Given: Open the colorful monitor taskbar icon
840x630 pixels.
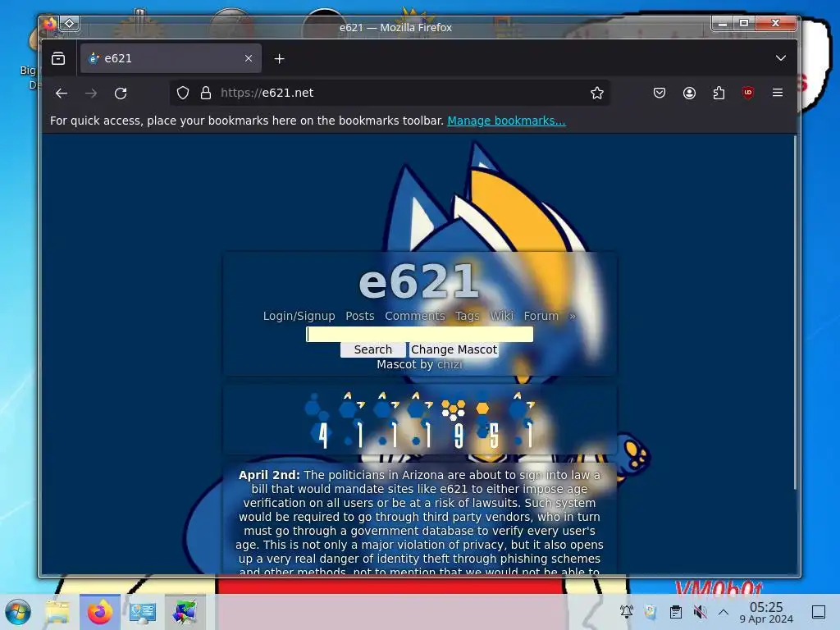Looking at the screenshot, I should coord(185,612).
